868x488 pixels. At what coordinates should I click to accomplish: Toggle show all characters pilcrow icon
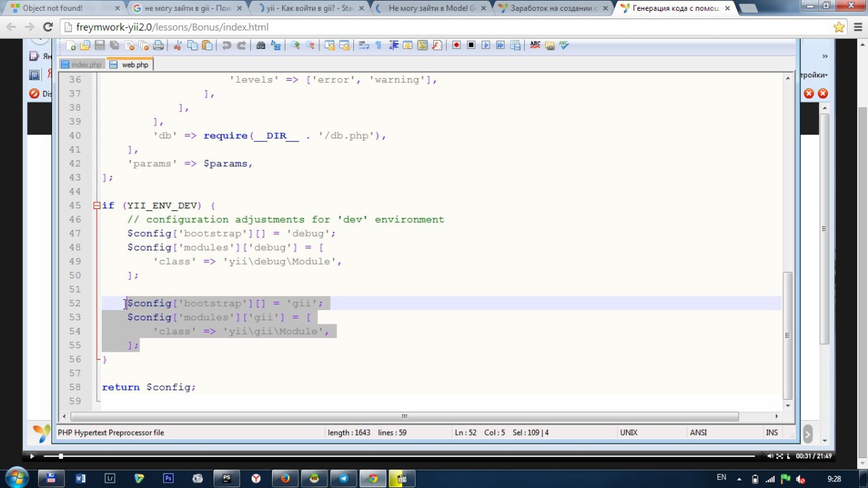(378, 45)
